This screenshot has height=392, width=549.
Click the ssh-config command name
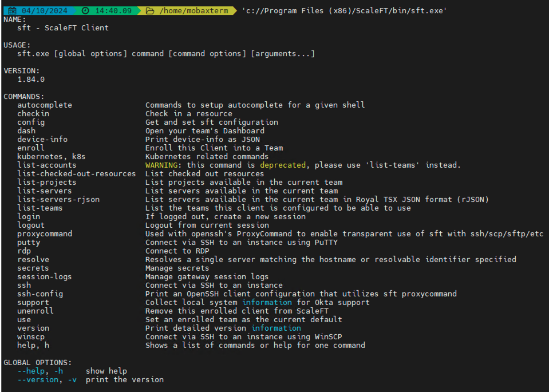[x=40, y=294]
